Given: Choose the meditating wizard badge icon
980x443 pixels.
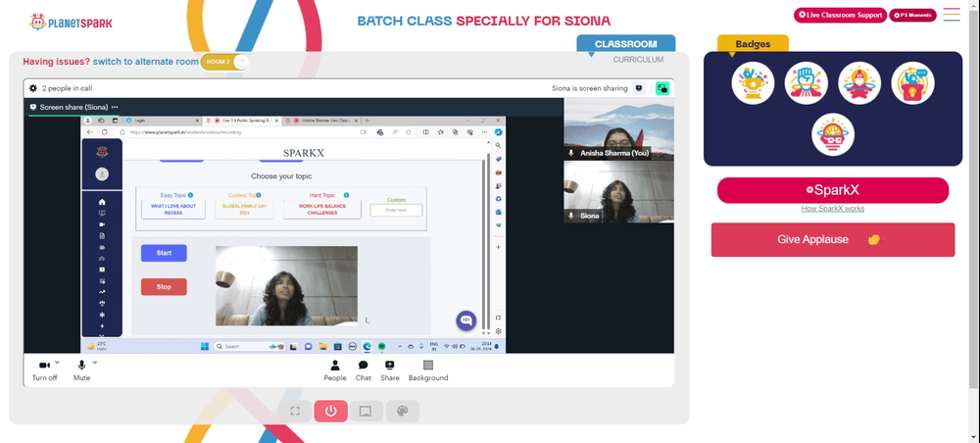Looking at the screenshot, I should (x=859, y=83).
